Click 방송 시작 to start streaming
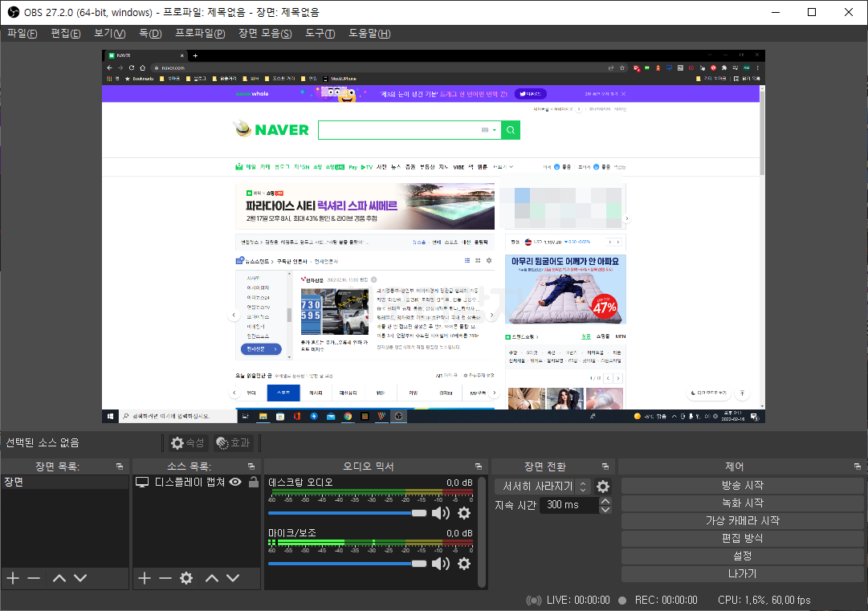The width and height of the screenshot is (868, 611). pos(743,486)
